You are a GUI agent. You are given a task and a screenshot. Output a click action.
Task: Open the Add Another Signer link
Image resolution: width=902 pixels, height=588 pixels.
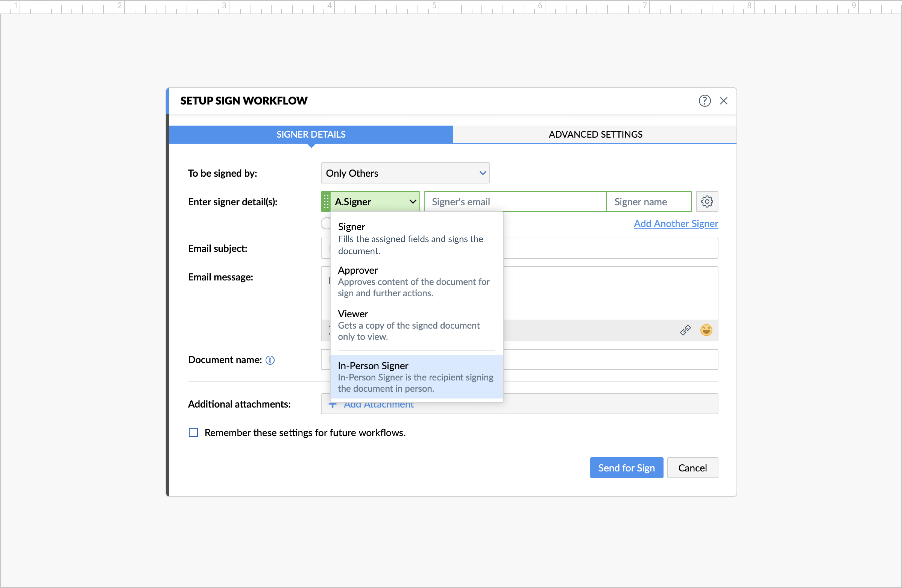pos(676,224)
